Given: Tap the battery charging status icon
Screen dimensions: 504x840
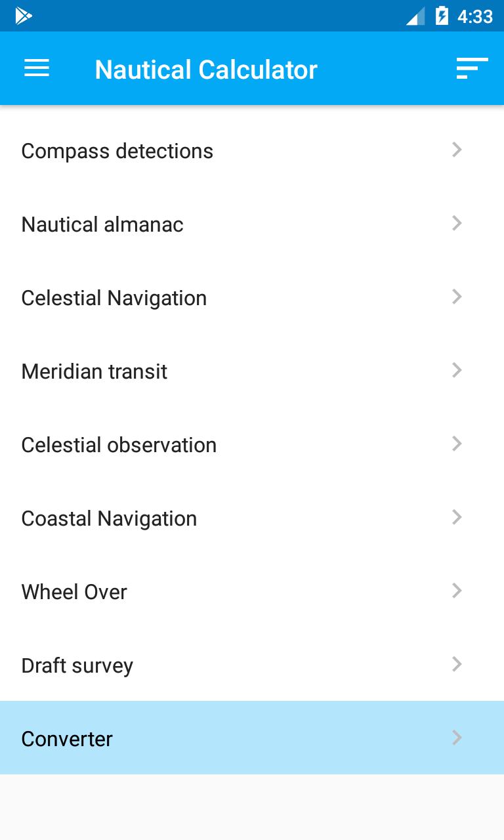Looking at the screenshot, I should point(442,16).
